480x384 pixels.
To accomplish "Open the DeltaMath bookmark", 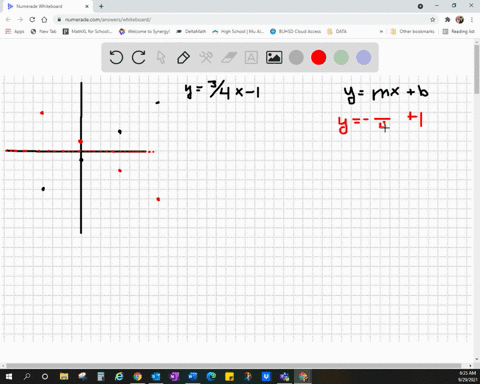I will pyautogui.click(x=191, y=31).
